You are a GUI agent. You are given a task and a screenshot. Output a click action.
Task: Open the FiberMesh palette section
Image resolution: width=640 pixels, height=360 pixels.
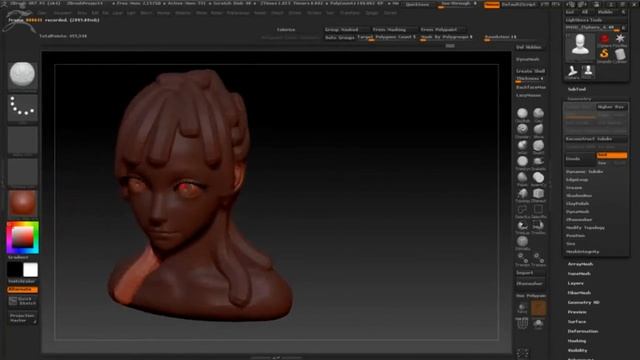pos(579,293)
